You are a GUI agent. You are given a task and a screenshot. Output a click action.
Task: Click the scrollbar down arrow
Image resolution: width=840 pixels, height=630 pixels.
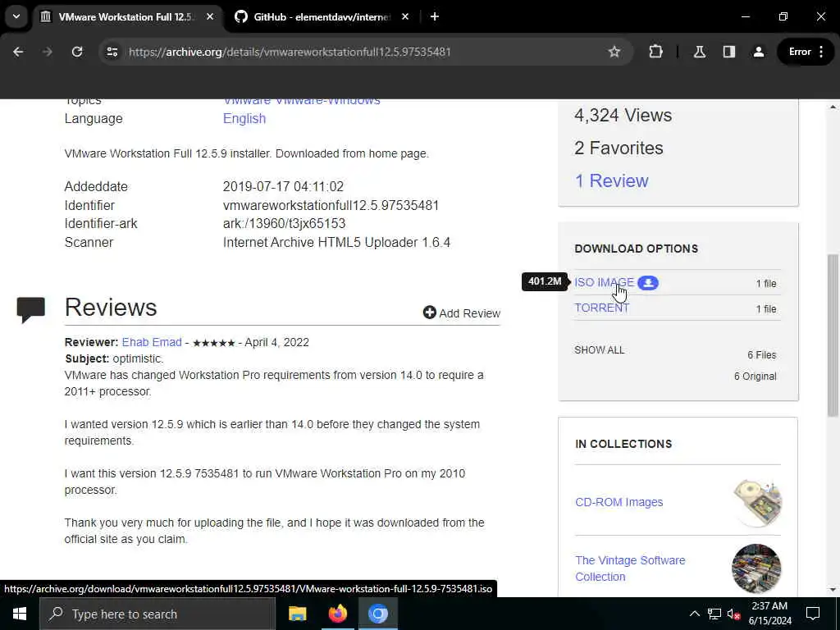click(833, 589)
